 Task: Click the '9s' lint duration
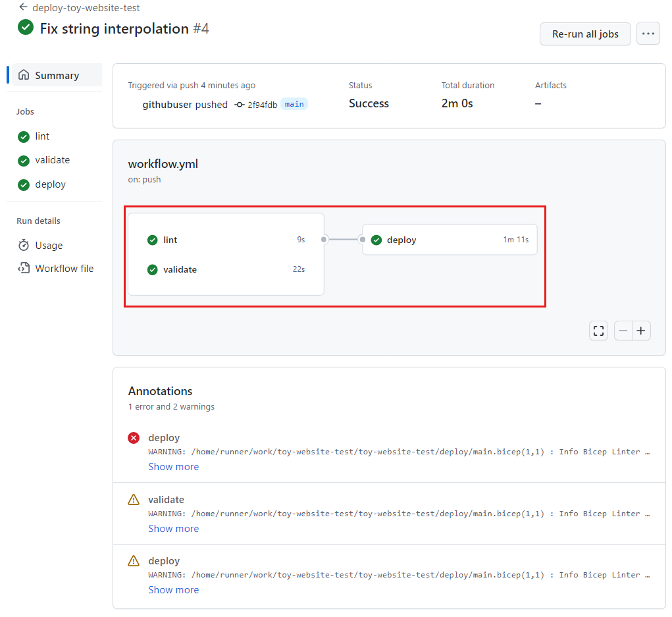[301, 240]
